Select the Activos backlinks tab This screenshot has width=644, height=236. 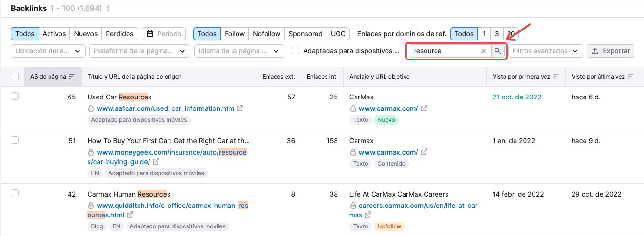[x=54, y=34]
